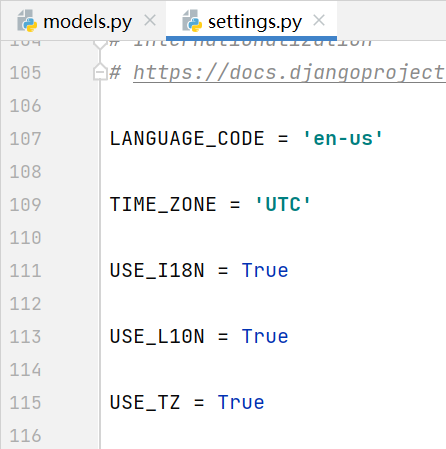Viewport: 446px width, 449px height.
Task: Toggle the fold handle at line 104
Action: pyautogui.click(x=100, y=44)
